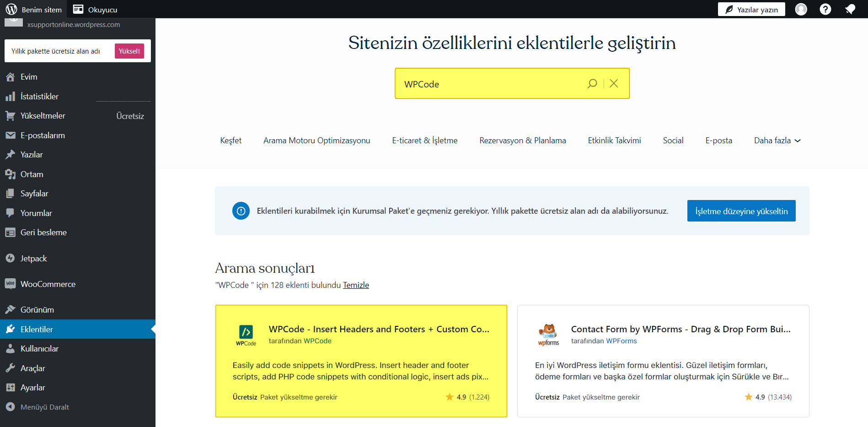Switch to Arama Motoru Optimizasyonu category

[x=316, y=141]
